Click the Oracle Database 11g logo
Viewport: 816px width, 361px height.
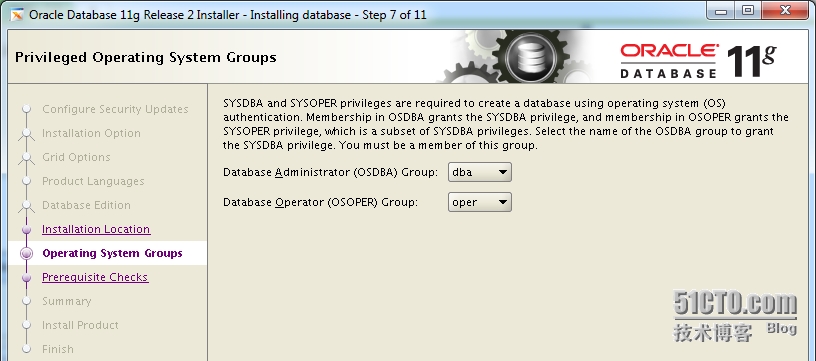coord(698,61)
